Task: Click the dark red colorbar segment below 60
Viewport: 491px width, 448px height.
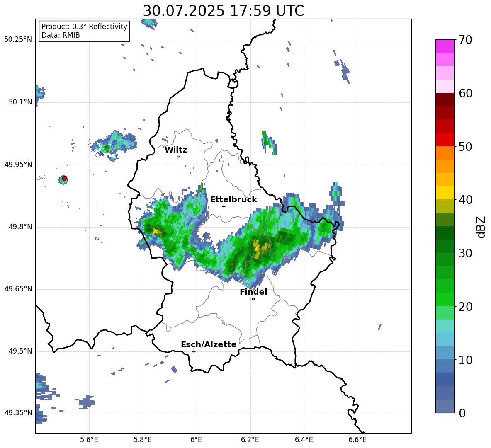Action: coord(445,99)
